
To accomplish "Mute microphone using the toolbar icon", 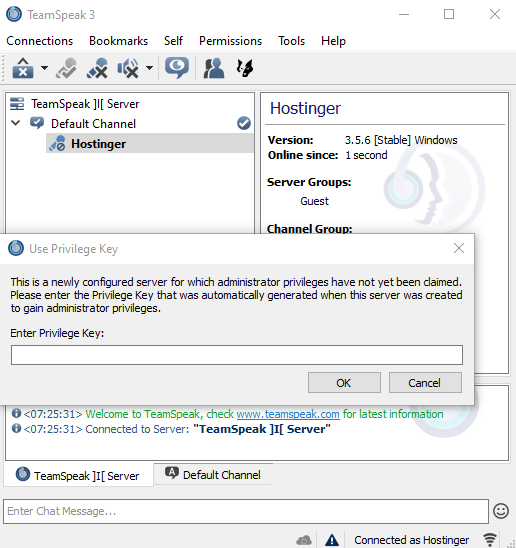I will coord(97,68).
